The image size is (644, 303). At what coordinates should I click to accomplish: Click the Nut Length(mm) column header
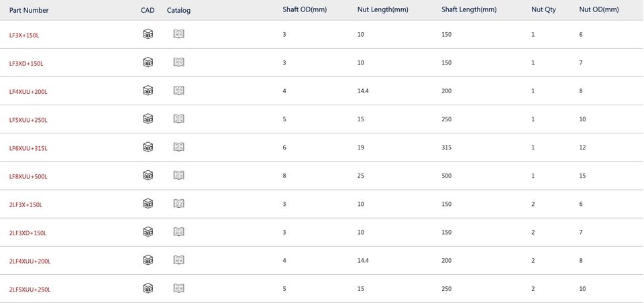383,10
